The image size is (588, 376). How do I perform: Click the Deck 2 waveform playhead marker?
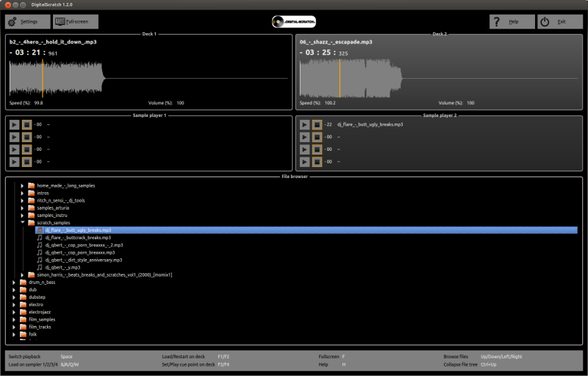coord(340,78)
